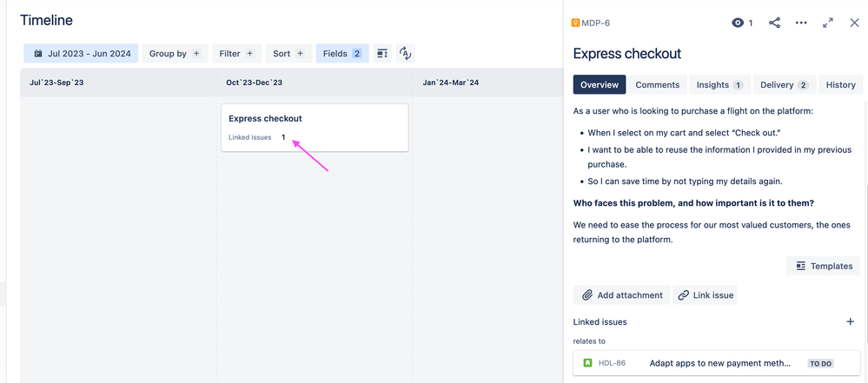
Task: Close the Express checkout panel
Action: click(854, 23)
